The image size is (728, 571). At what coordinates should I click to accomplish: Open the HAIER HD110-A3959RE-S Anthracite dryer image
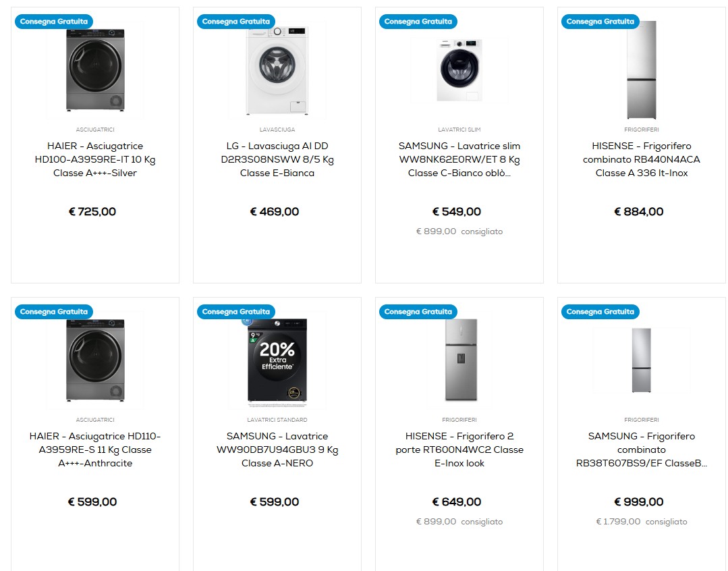point(95,360)
